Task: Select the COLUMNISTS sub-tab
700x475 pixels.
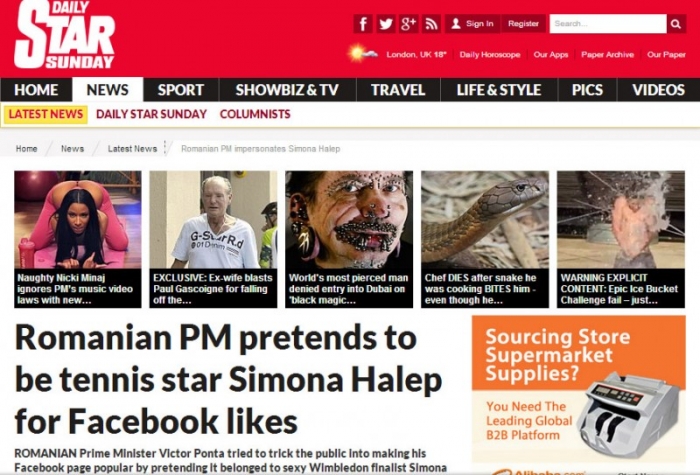Action: coord(255,114)
